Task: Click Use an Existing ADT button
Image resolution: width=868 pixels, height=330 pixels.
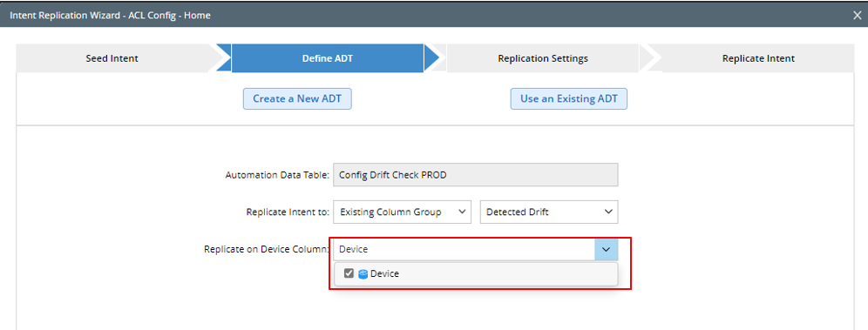Action: pyautogui.click(x=568, y=99)
